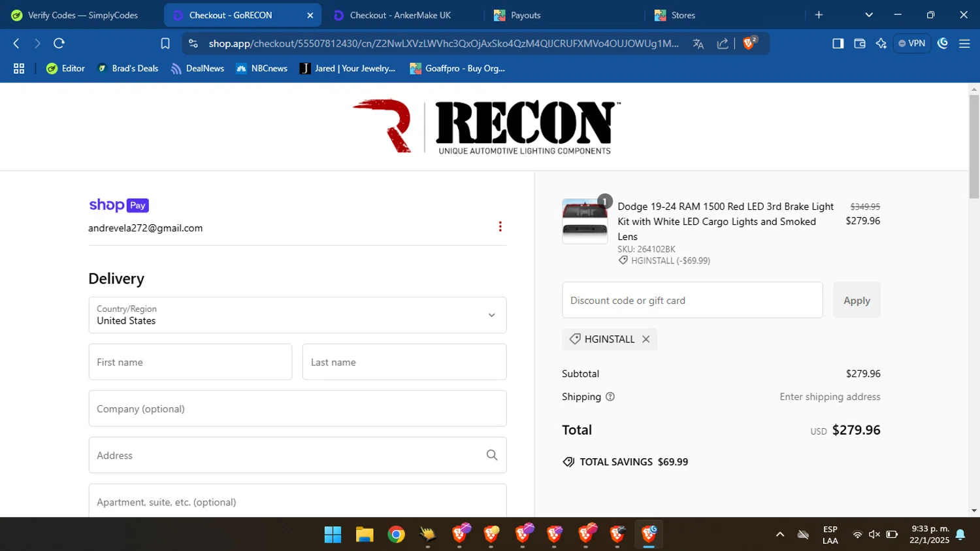
Task: Remove the HGINSTALL discount code
Action: click(x=645, y=339)
